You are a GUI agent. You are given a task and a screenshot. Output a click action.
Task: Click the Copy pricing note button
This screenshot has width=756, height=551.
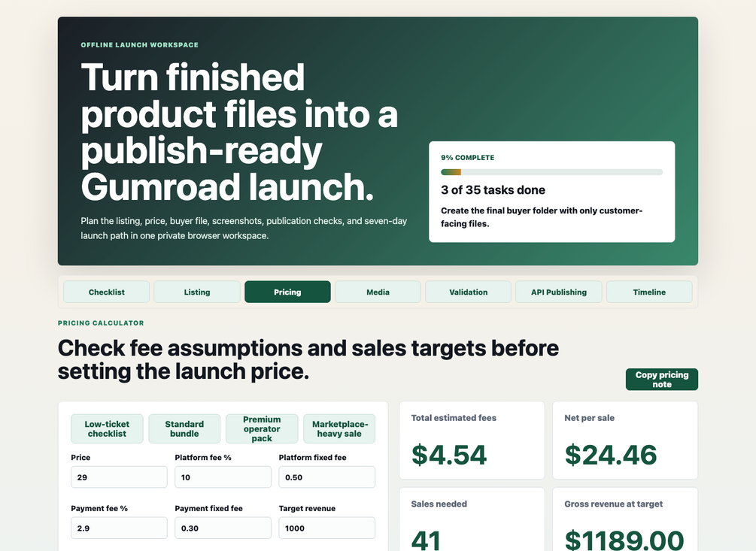click(661, 380)
